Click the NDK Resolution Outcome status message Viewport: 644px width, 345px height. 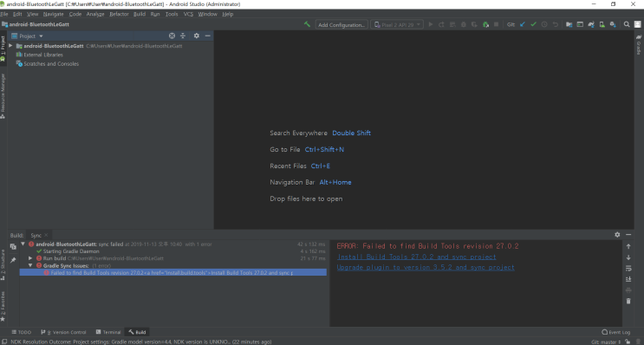(141, 342)
